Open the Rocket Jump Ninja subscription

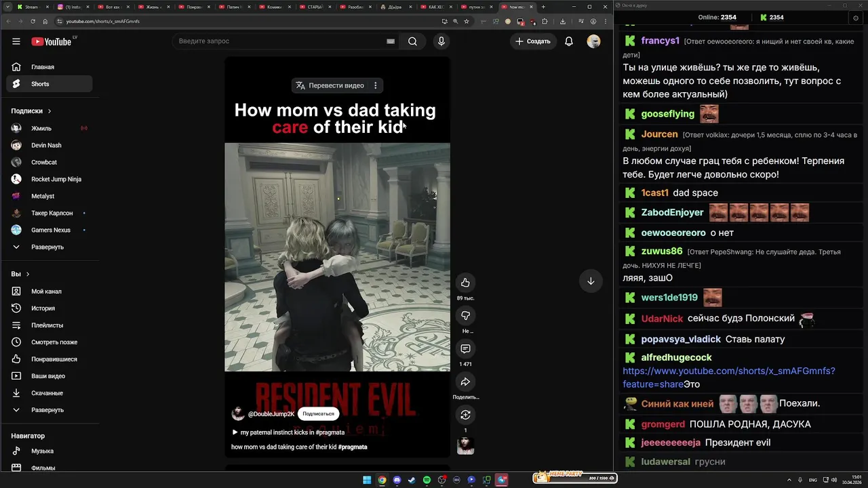tap(50, 179)
